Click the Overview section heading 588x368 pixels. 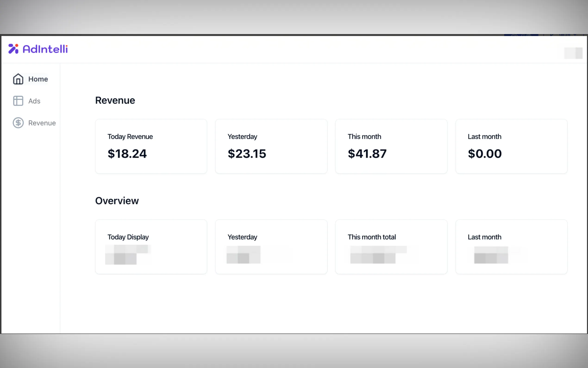pos(117,201)
